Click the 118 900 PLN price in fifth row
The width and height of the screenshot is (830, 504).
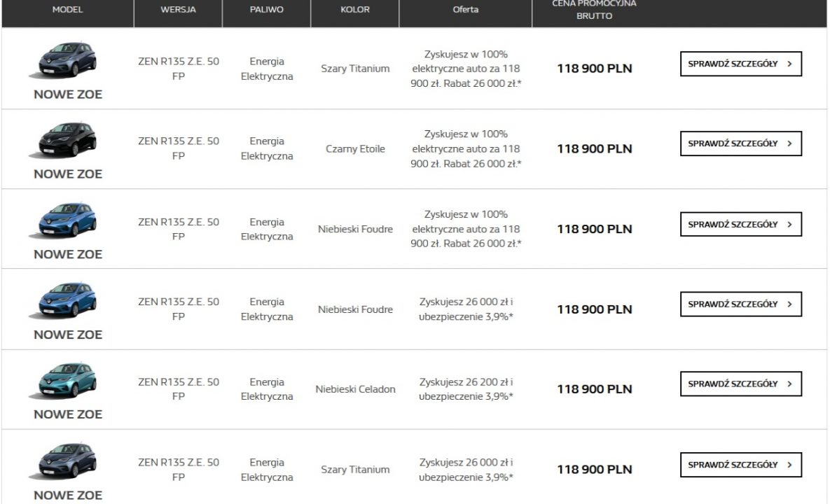point(595,389)
